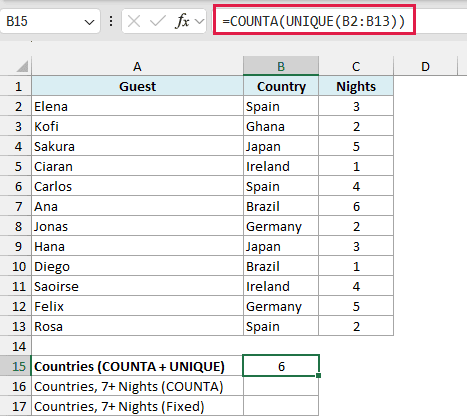Click the Select All corner triangle
The image size is (467, 416).
click(x=22, y=66)
